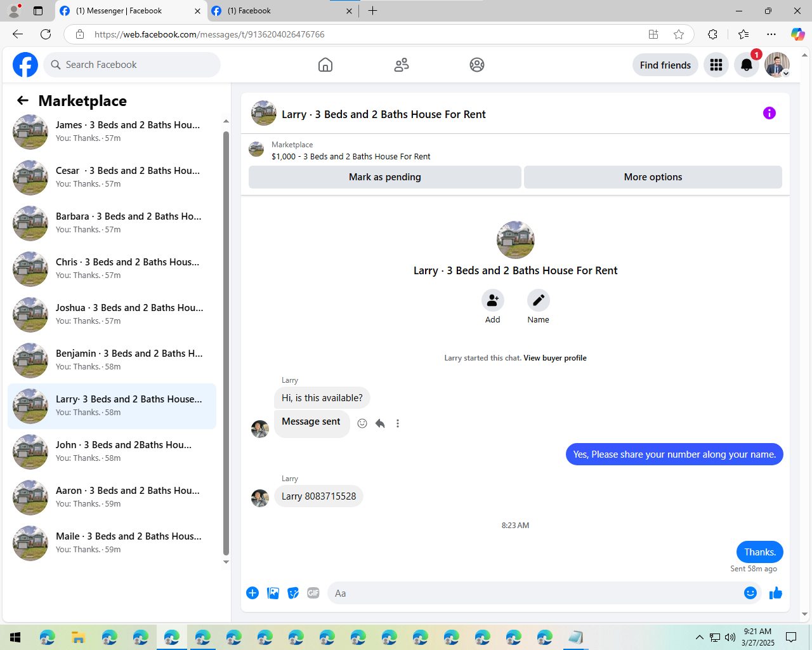Reply to the 'Message sent' message

[x=380, y=423]
